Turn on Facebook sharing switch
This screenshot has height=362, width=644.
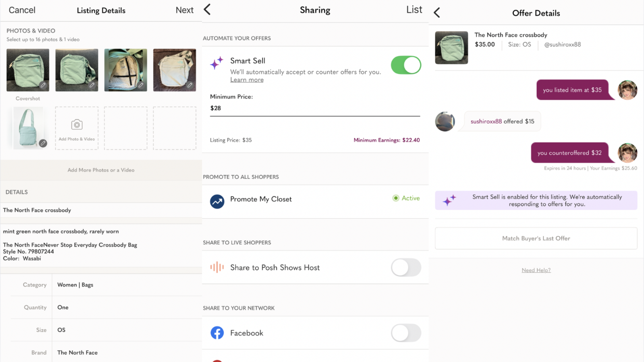click(406, 333)
